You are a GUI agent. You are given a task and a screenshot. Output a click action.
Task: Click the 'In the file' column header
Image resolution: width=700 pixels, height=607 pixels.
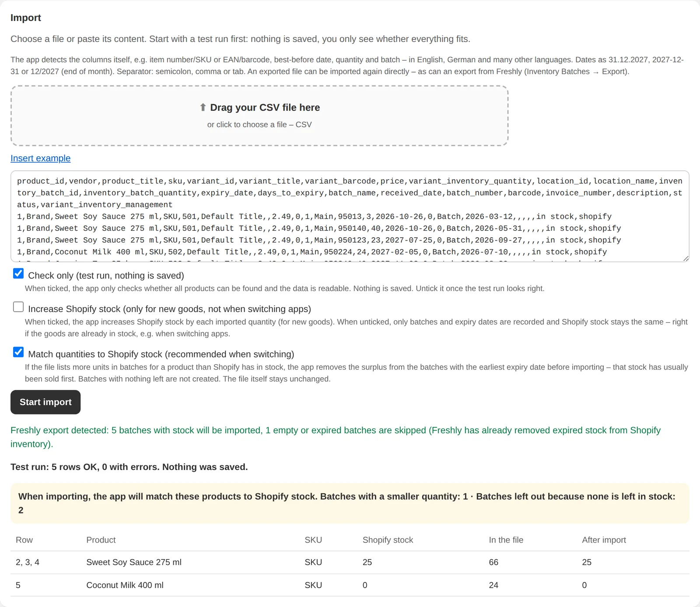(506, 540)
